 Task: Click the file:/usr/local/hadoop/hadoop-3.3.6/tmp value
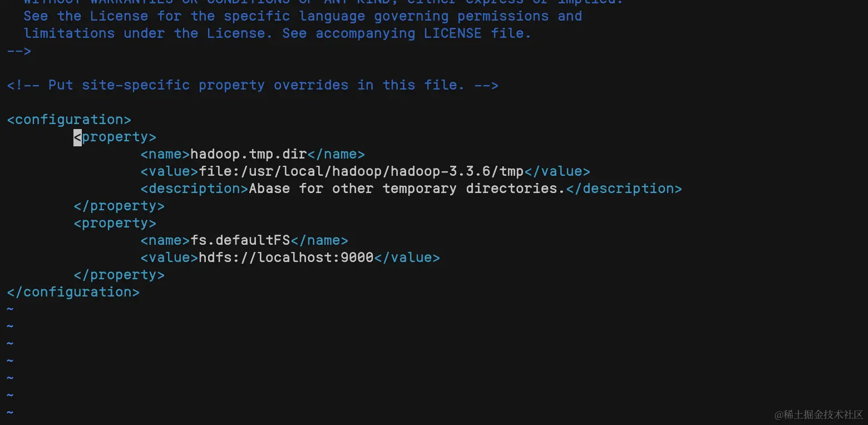click(x=361, y=171)
